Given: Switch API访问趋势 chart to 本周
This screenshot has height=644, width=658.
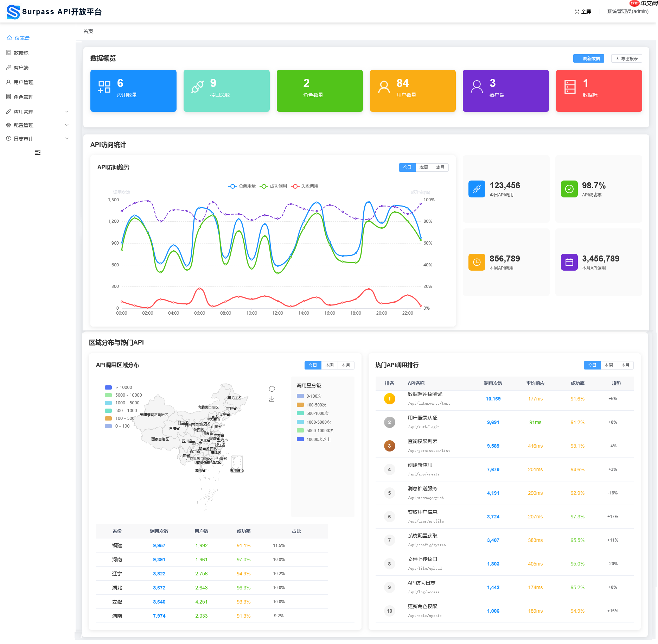Looking at the screenshot, I should 424,168.
